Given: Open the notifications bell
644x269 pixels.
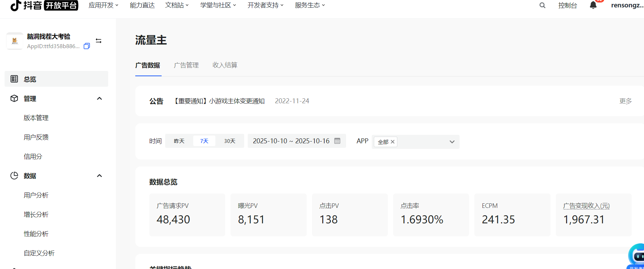Looking at the screenshot, I should pyautogui.click(x=593, y=5).
